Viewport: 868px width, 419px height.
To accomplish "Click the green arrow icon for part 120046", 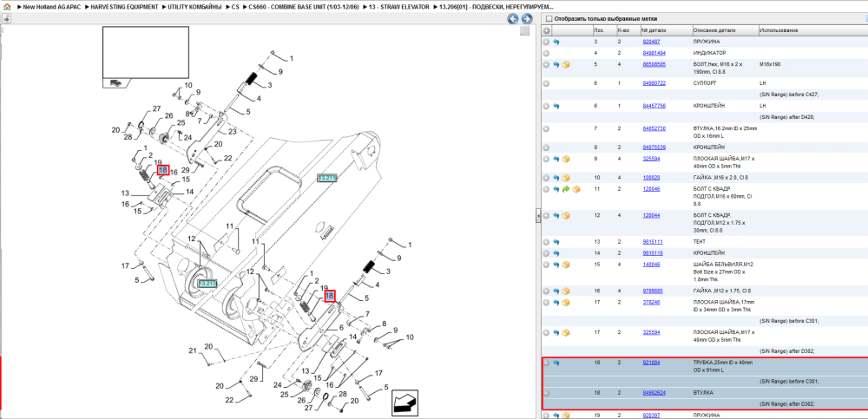I will pyautogui.click(x=566, y=189).
